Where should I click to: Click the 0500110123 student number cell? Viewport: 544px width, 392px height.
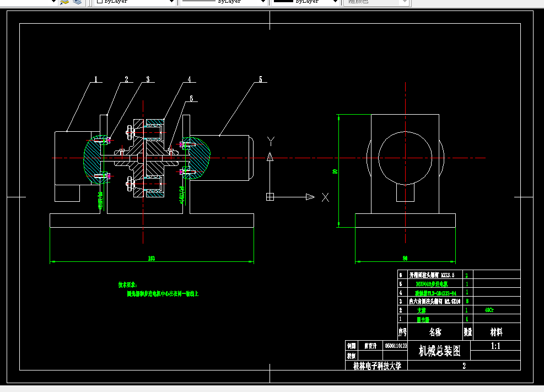point(396,346)
